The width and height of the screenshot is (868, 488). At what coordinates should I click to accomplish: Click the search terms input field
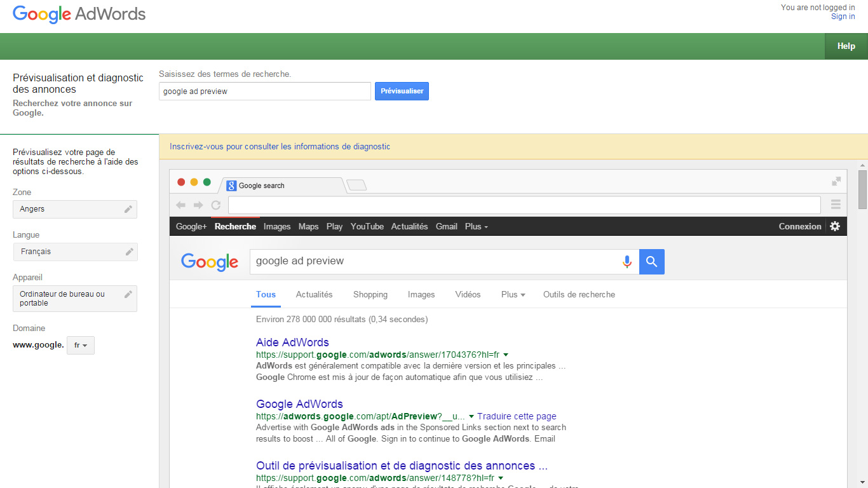[x=265, y=91]
